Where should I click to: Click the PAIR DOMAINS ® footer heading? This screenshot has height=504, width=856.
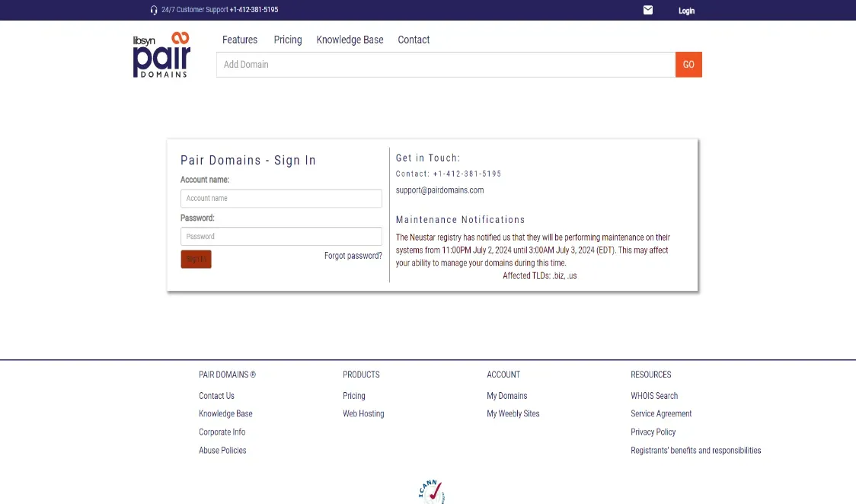[x=227, y=375]
